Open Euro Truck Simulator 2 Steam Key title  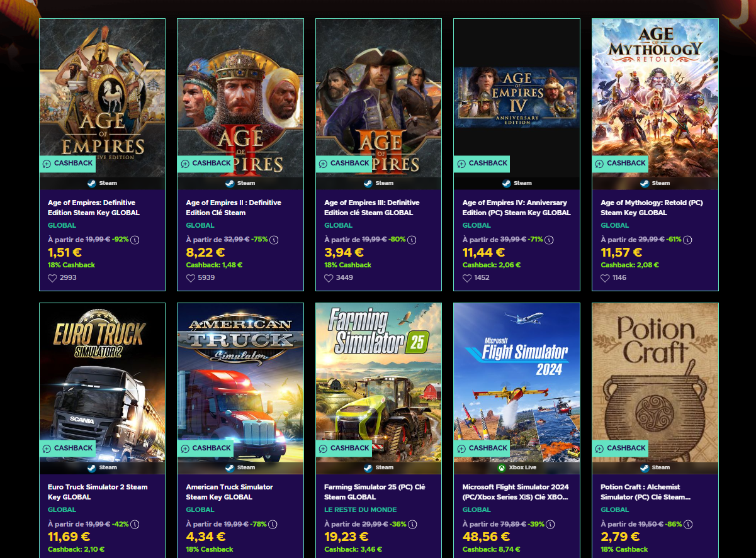(x=98, y=492)
